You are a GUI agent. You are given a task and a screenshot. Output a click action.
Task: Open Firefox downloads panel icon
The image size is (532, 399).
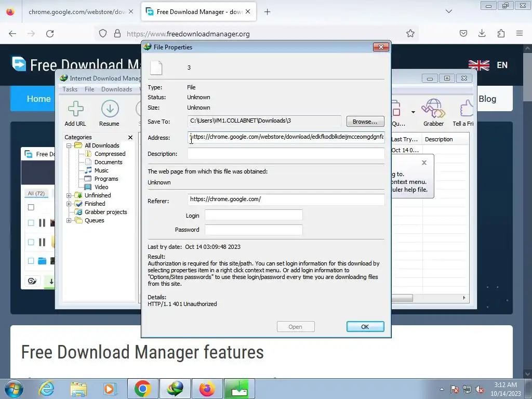(482, 34)
